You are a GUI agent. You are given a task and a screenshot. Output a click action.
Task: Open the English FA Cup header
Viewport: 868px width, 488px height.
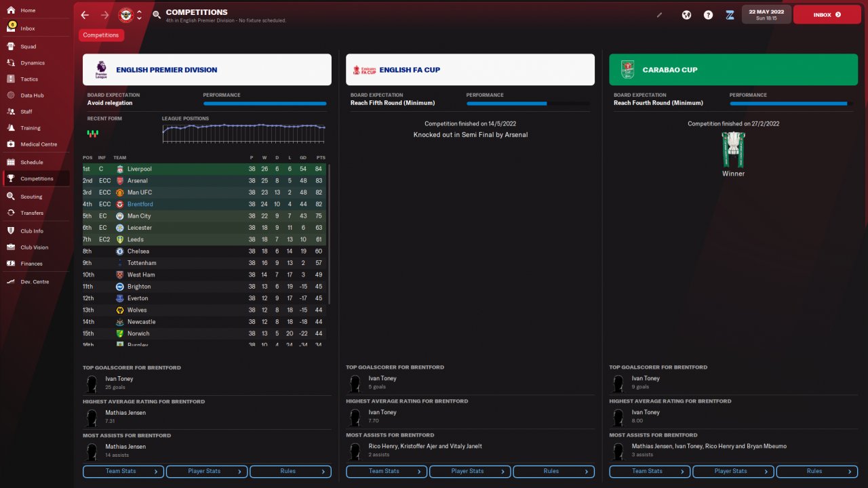pos(470,70)
